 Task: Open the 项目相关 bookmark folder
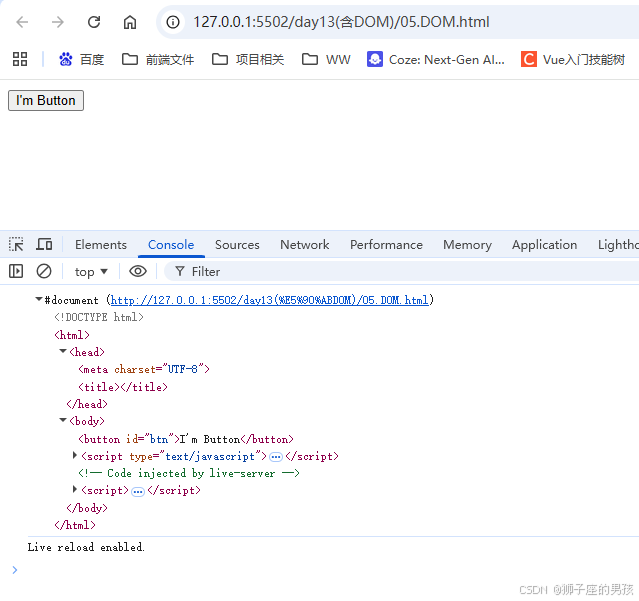(248, 59)
